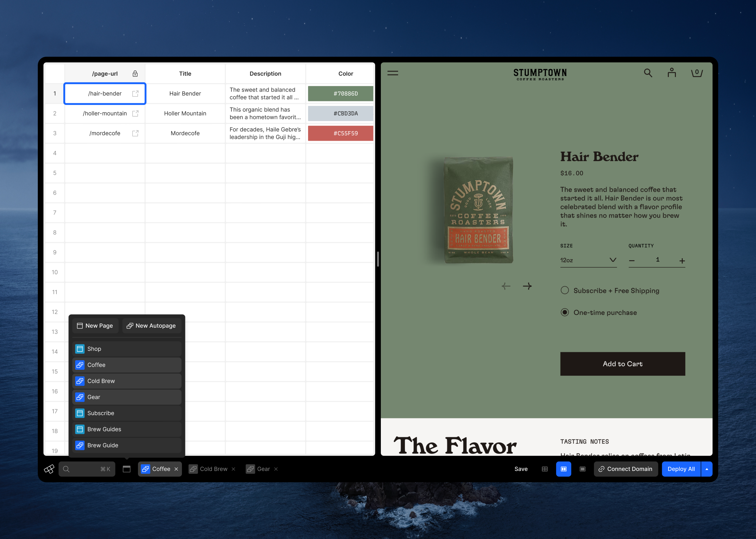Screen dimensions: 756x539
Task: Click the #70886D color swatch
Action: pyautogui.click(x=340, y=94)
